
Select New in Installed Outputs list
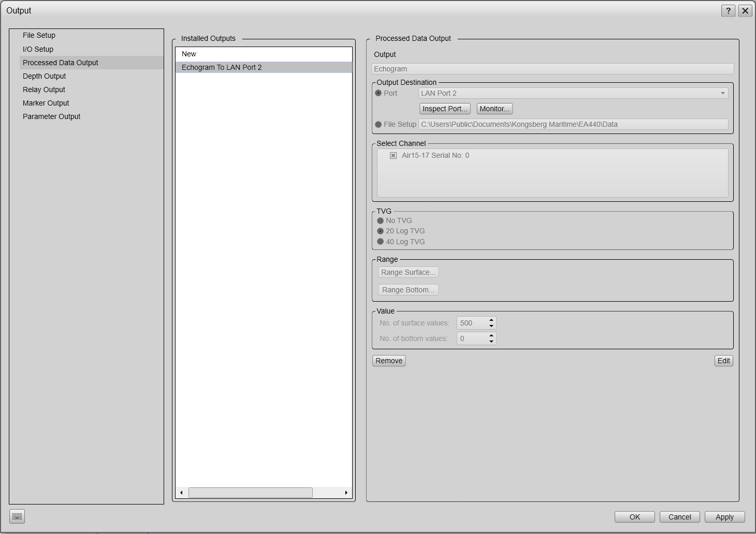(x=264, y=54)
